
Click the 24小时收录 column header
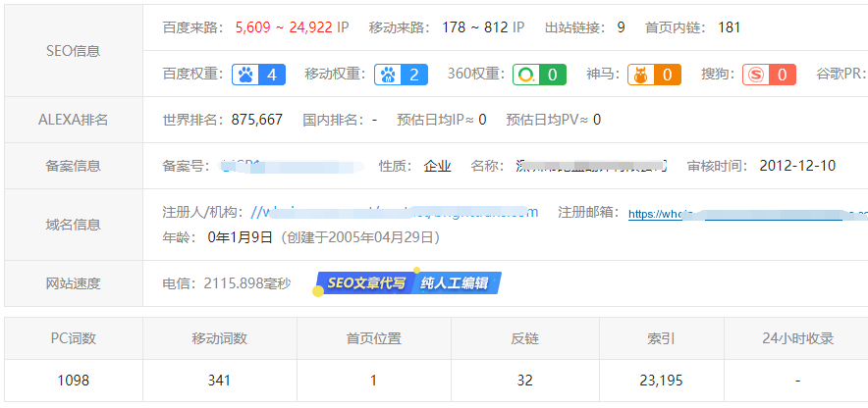797,338
